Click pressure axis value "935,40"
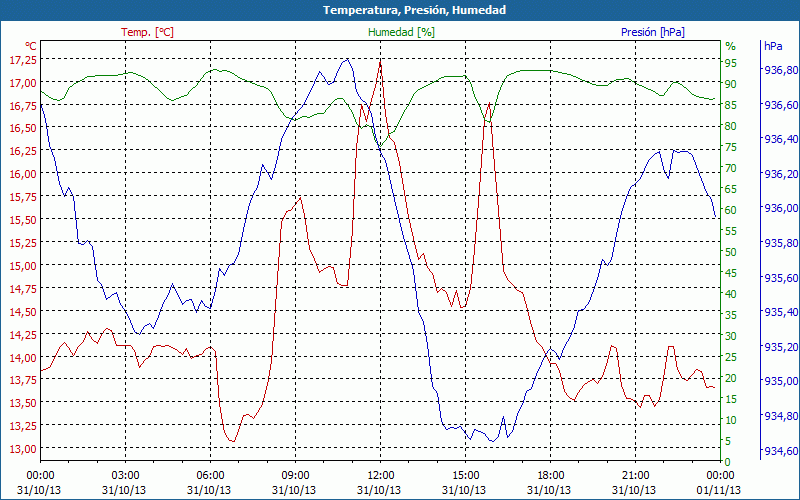Screen dimensions: 800x500 [x=781, y=312]
